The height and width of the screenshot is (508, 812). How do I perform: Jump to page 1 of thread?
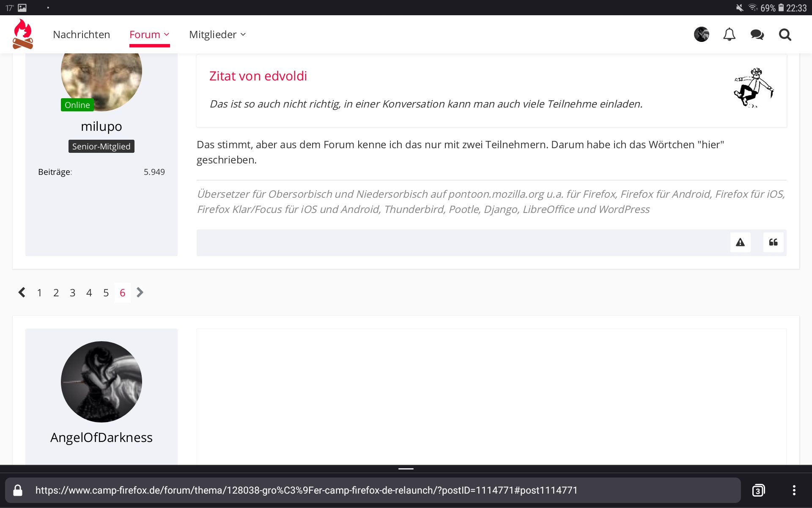pos(39,293)
